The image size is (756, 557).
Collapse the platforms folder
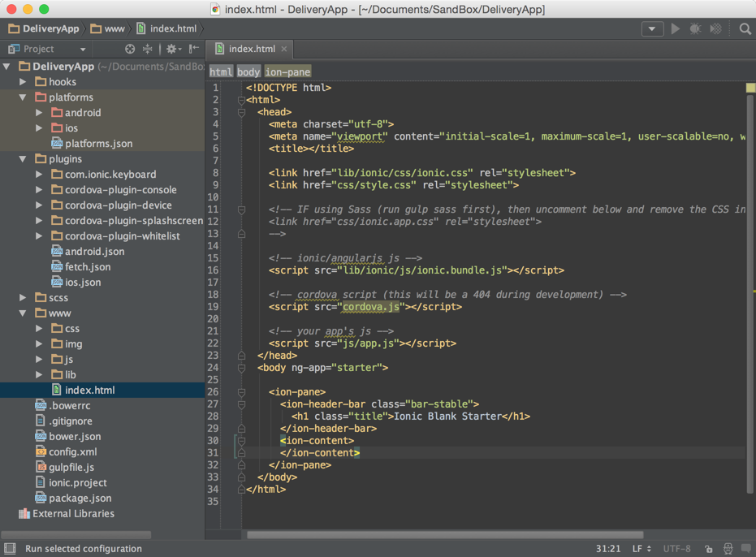click(x=23, y=97)
